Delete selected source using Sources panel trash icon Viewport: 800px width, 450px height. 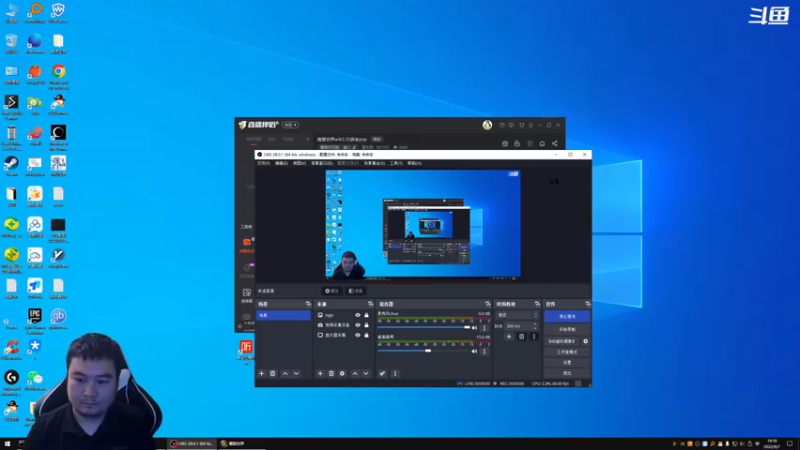click(331, 373)
